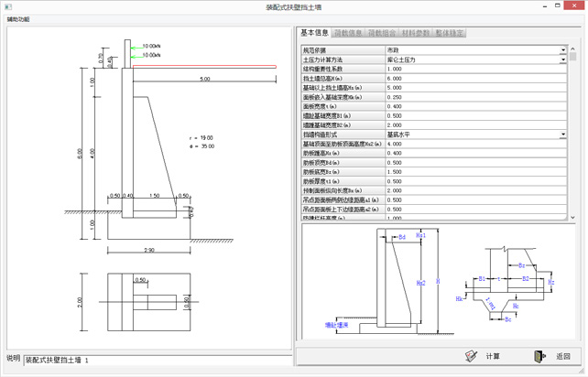
Task: Open the 辅助功能 menu
Action: pos(18,18)
